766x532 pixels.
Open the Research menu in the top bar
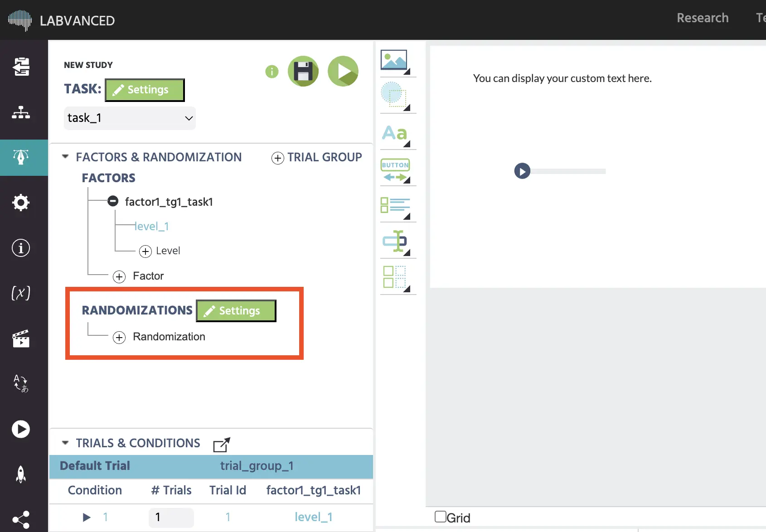click(702, 18)
